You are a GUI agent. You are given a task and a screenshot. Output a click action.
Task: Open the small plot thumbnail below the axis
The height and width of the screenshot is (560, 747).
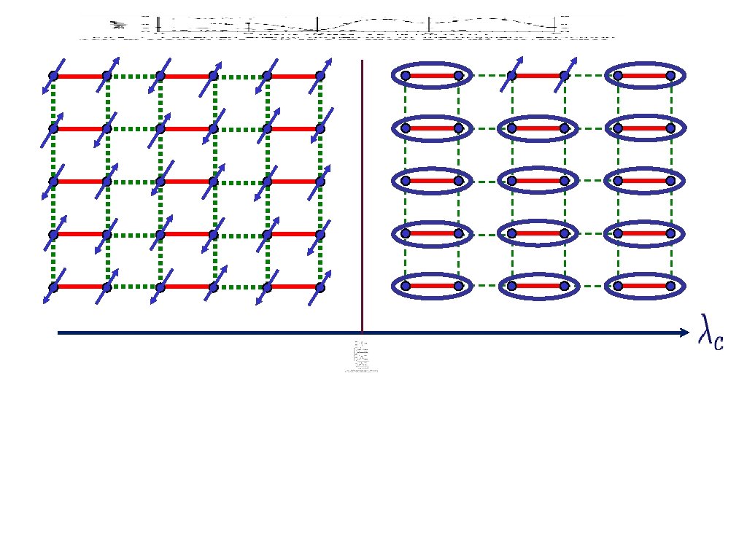(361, 356)
